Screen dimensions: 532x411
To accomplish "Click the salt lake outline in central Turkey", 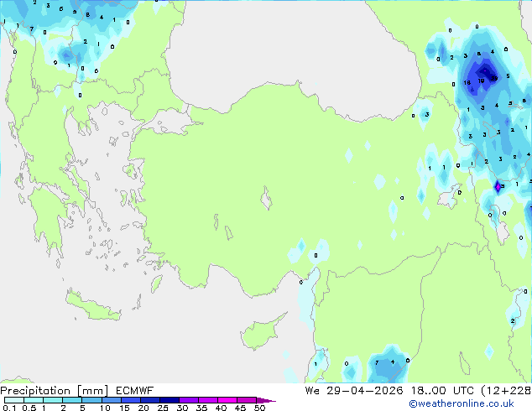I will [x=266, y=199].
